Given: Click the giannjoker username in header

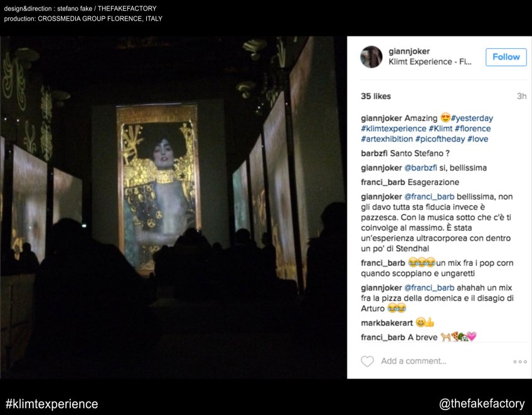Looking at the screenshot, I should pos(409,51).
